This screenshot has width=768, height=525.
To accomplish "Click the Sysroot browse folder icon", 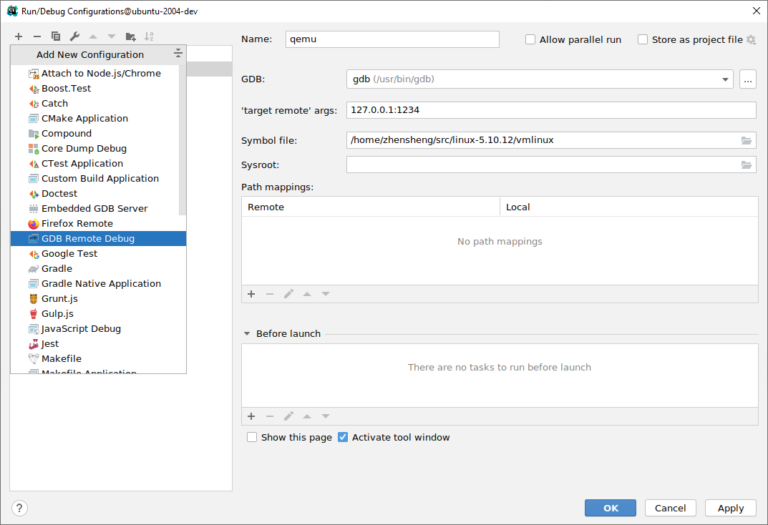I will pos(746,165).
